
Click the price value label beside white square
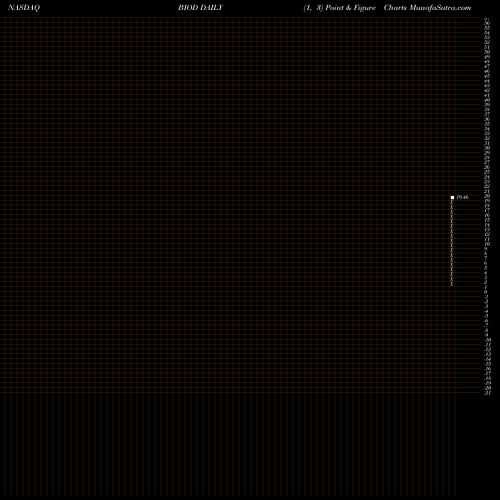click(x=462, y=197)
